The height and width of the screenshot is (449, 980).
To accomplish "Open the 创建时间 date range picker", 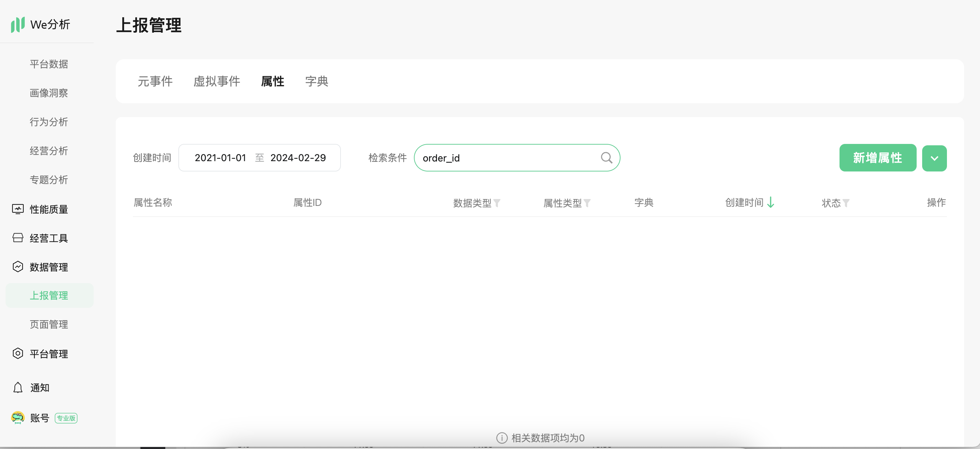I will point(260,158).
